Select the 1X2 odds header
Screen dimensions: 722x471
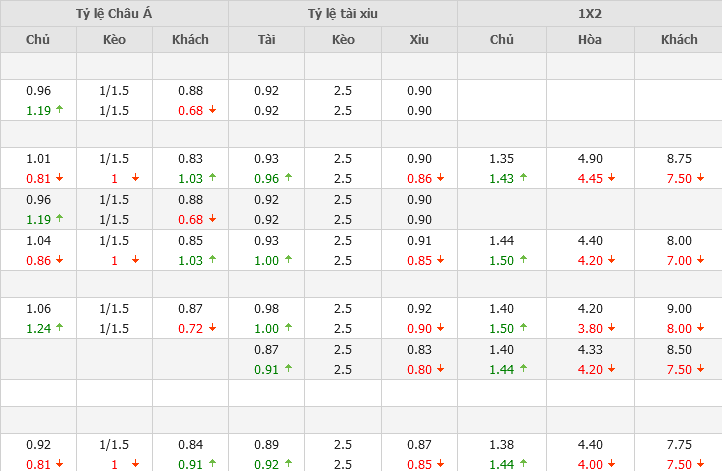[x=589, y=13]
